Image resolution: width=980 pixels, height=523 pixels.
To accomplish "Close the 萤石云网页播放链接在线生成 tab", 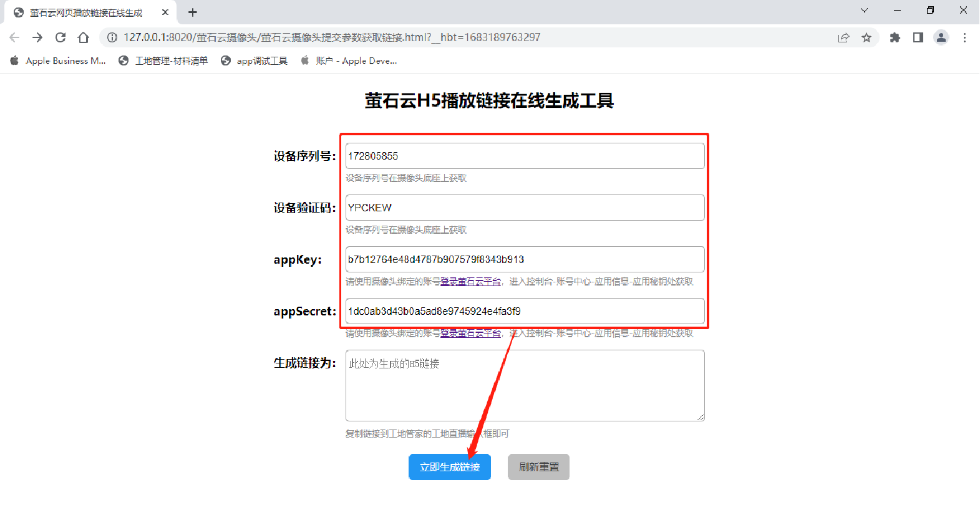I will click(165, 12).
